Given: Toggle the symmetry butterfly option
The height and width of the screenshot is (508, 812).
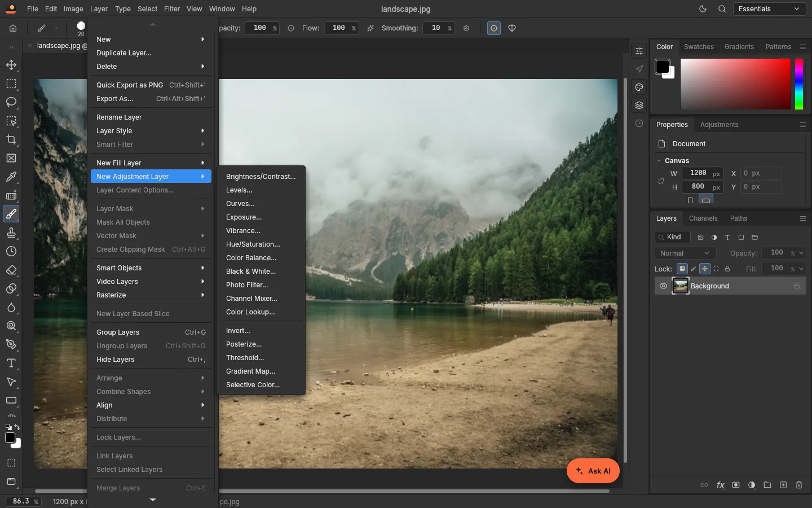Looking at the screenshot, I should point(512,28).
